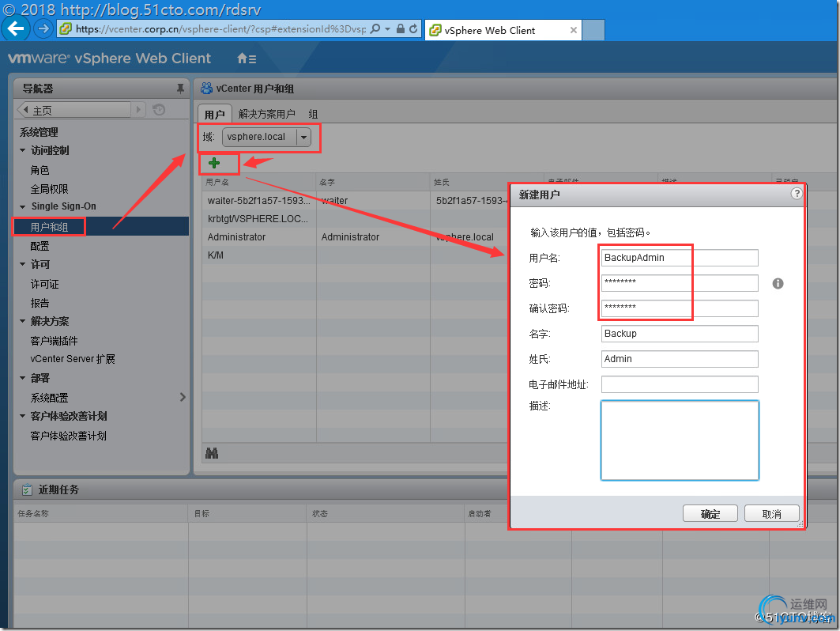840x631 pixels.
Task: Sort recent tasks by 启动者 column
Action: [x=487, y=514]
